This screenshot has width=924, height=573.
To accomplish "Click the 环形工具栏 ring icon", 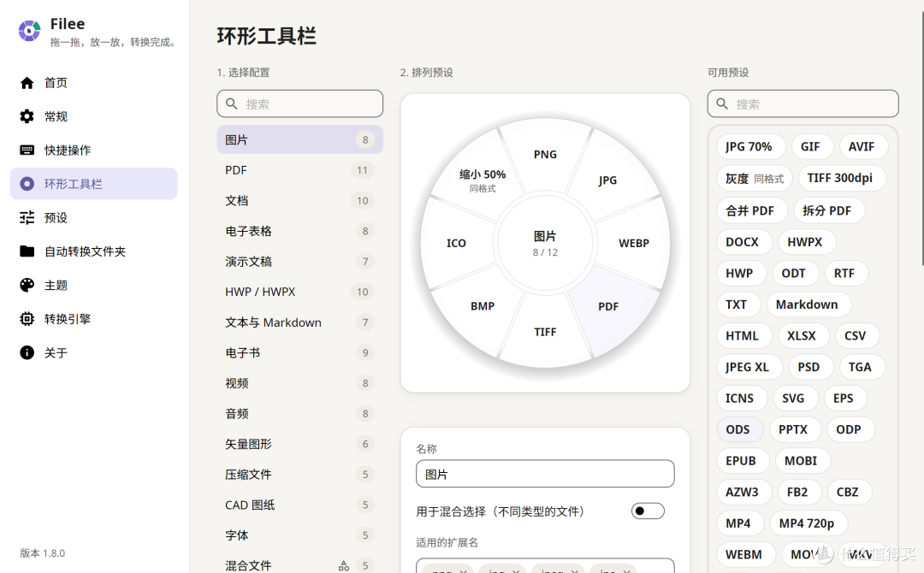I will pos(27,184).
